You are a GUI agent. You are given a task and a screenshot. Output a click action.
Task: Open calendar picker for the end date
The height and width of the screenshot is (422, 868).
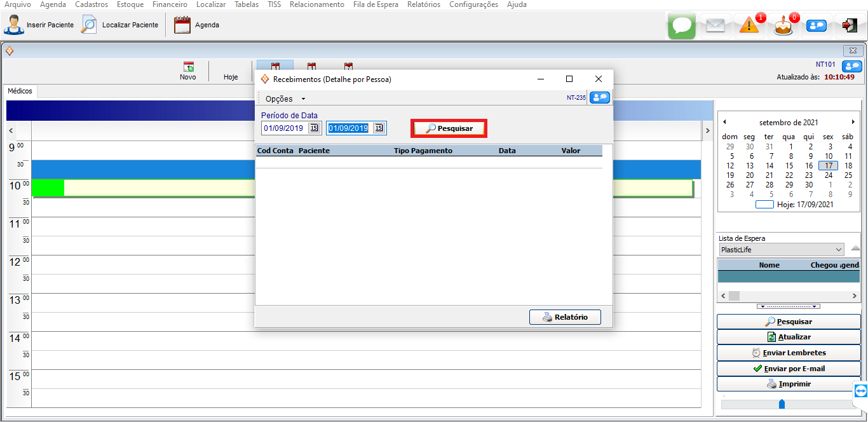[x=379, y=128]
